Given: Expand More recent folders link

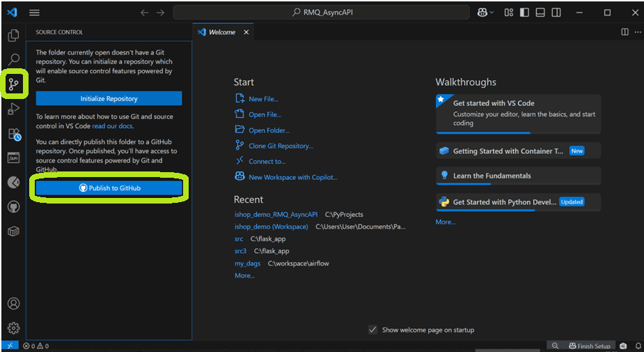Looking at the screenshot, I should (x=244, y=275).
